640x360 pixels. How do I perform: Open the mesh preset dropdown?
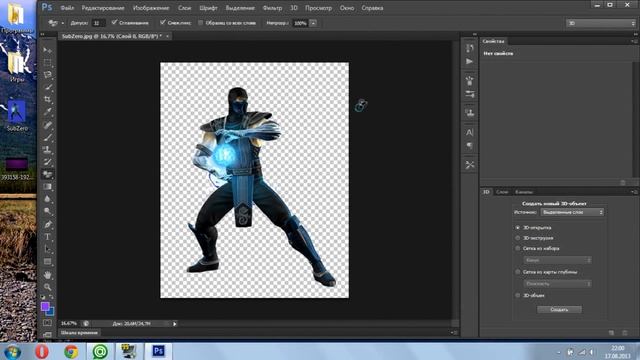pos(558,260)
